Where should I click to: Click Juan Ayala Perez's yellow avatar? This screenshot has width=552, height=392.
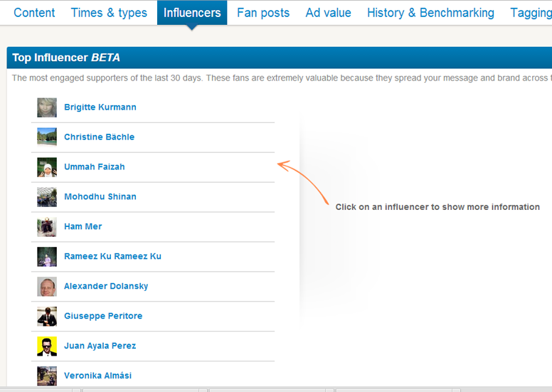(47, 346)
